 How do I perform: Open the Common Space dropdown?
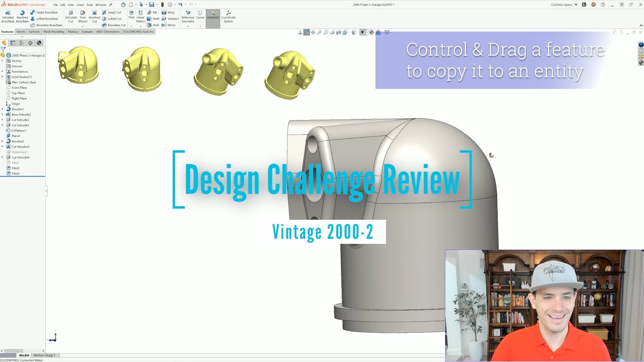[565, 5]
